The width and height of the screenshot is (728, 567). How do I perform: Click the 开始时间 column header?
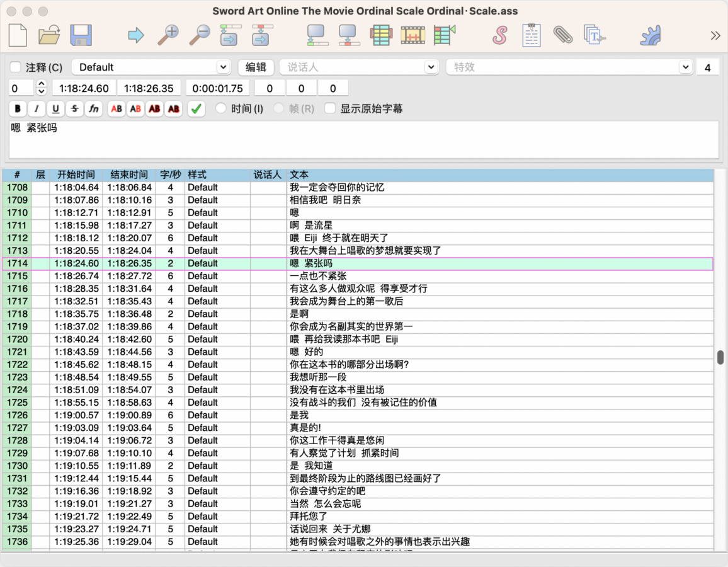pyautogui.click(x=76, y=175)
